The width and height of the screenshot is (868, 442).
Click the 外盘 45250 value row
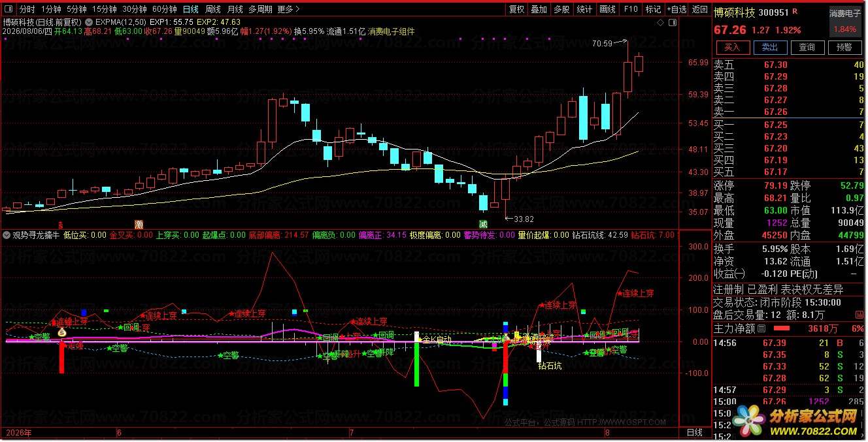[750, 235]
